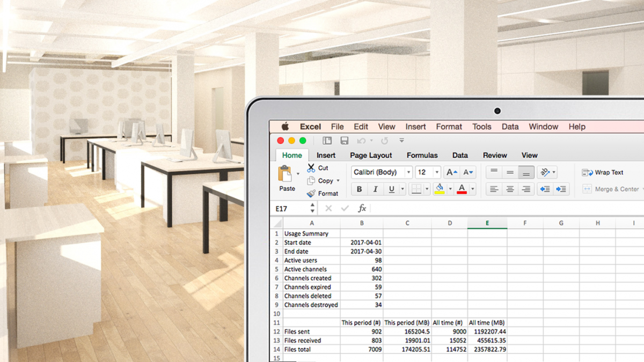Open the font size 12 dropdown

(x=437, y=173)
